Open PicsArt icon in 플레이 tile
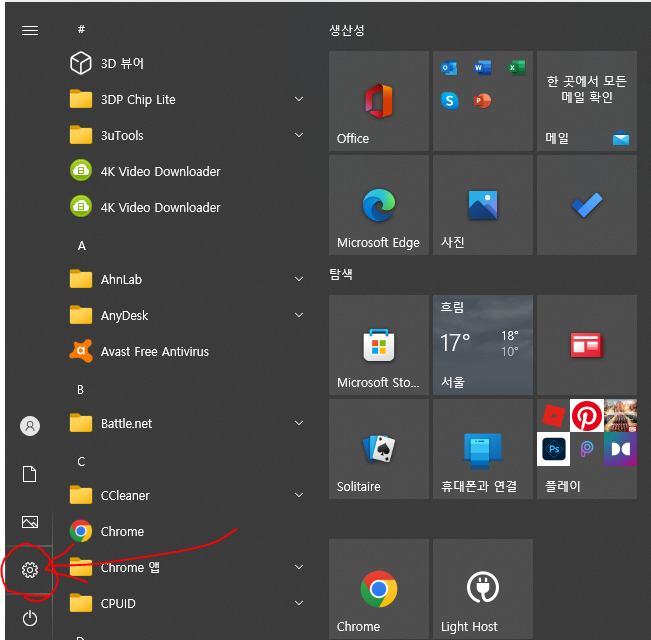This screenshot has width=651, height=640. [x=587, y=449]
